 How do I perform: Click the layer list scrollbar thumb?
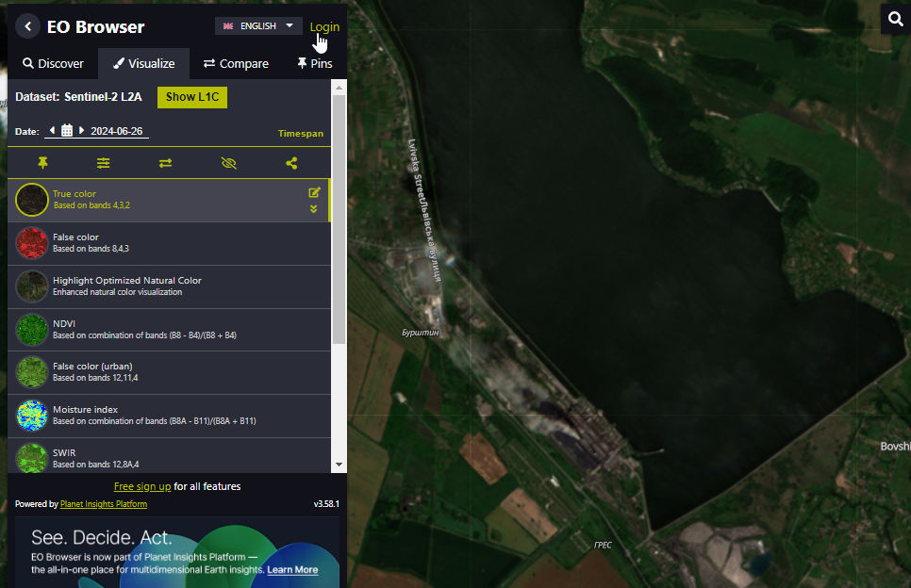point(340,220)
